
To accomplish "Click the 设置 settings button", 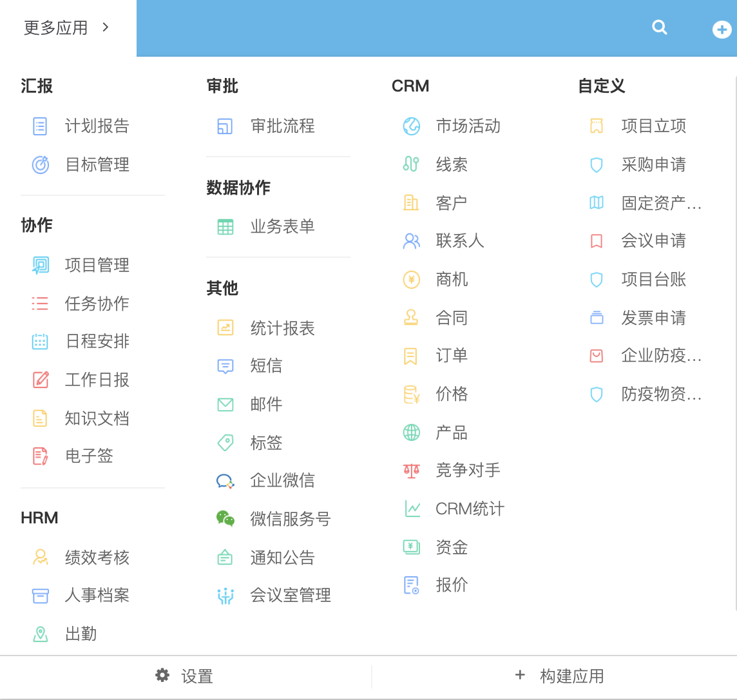I will (184, 676).
